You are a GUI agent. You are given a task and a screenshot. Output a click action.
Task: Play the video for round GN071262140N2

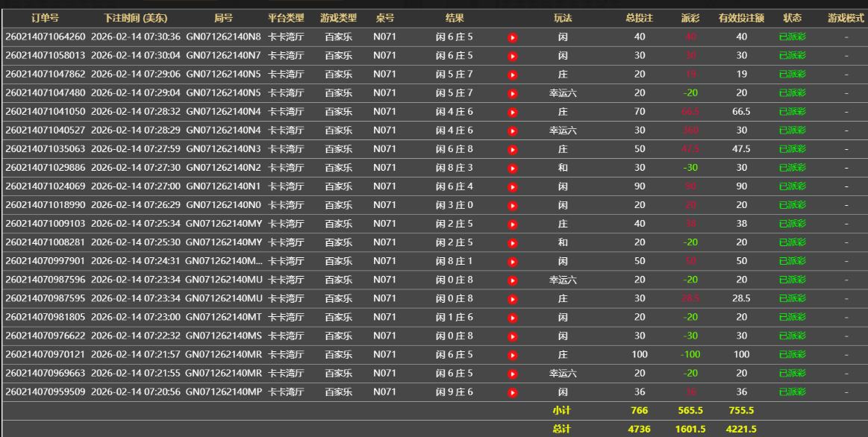click(512, 168)
